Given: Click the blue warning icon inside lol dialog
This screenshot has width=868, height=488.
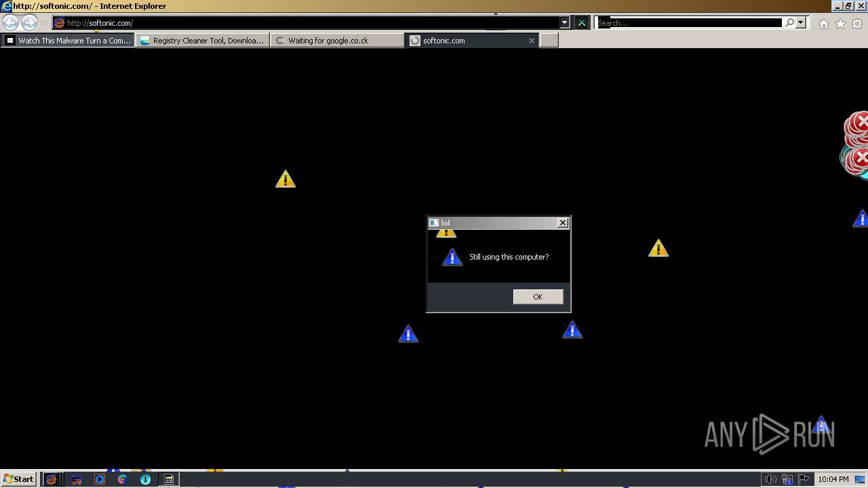Looking at the screenshot, I should (x=452, y=257).
